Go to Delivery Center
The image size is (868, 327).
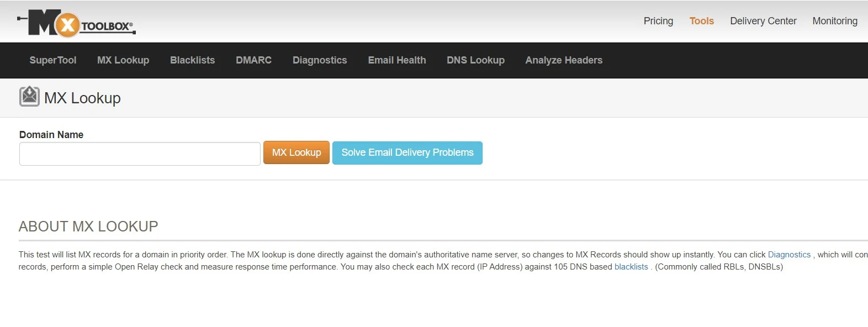tap(763, 21)
